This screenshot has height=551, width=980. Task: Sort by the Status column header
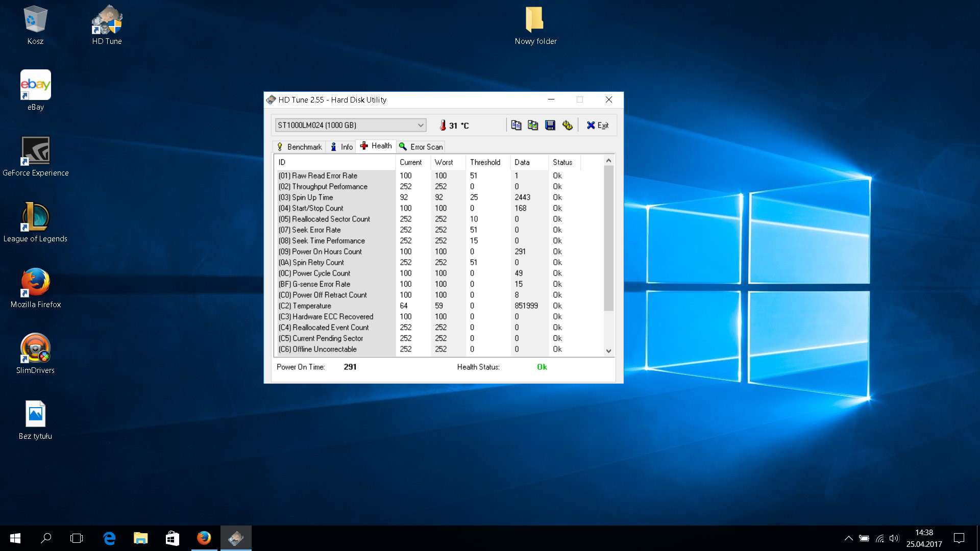tap(565, 162)
